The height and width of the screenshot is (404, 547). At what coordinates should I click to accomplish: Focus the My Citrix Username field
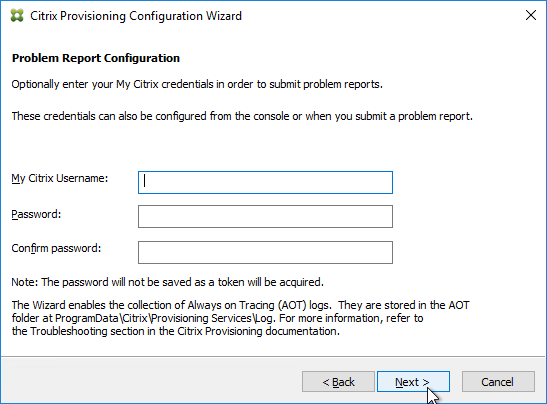tap(265, 182)
